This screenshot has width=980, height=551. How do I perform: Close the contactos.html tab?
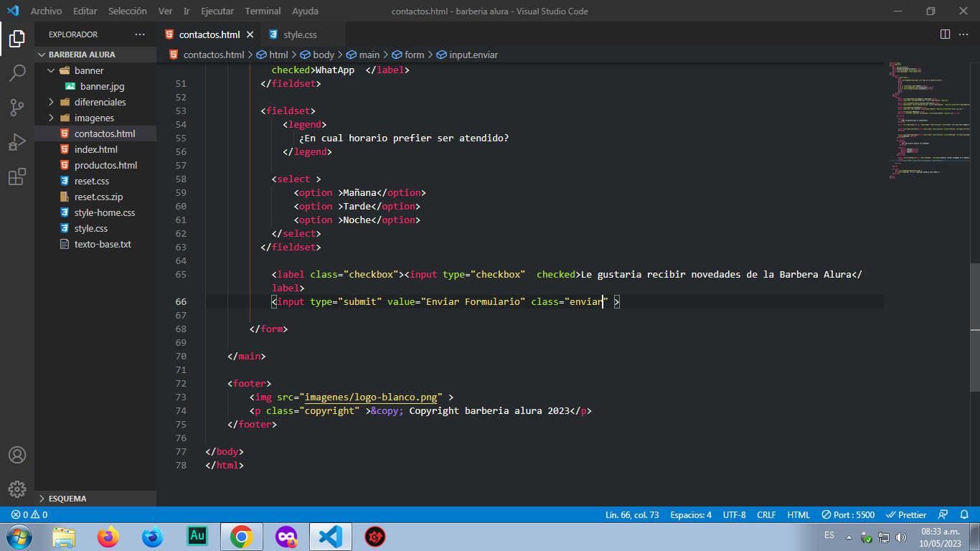pyautogui.click(x=250, y=34)
